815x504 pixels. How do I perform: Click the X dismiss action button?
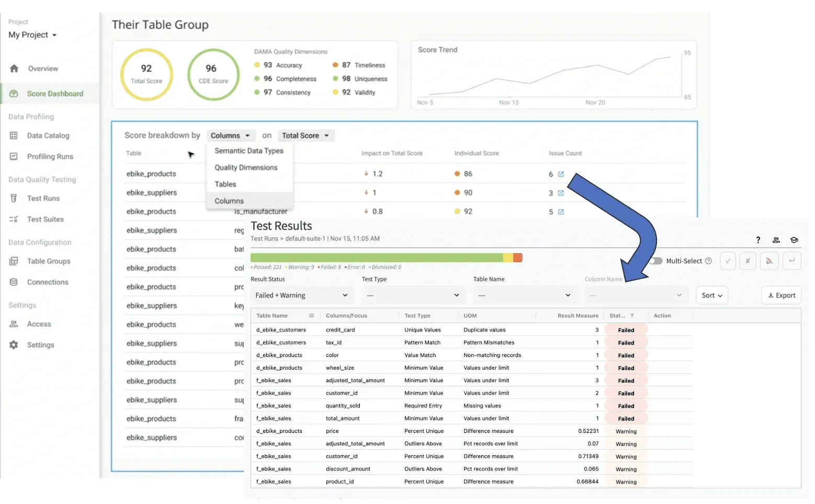click(748, 261)
